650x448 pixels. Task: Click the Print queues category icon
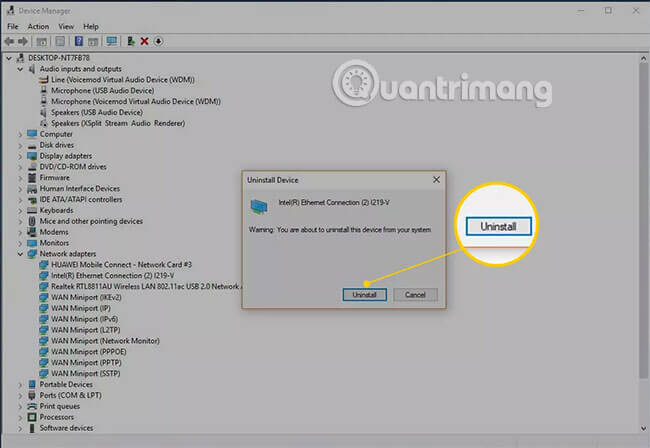(32, 406)
